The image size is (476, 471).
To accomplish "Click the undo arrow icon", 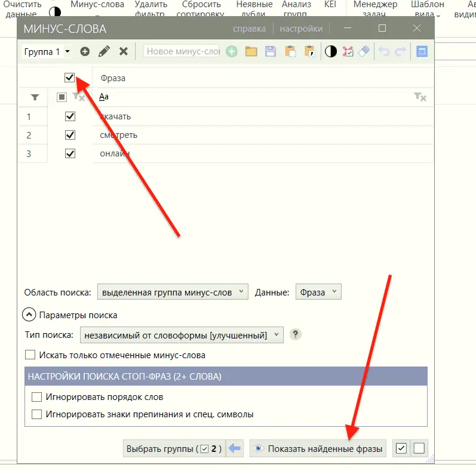I will point(383,51).
